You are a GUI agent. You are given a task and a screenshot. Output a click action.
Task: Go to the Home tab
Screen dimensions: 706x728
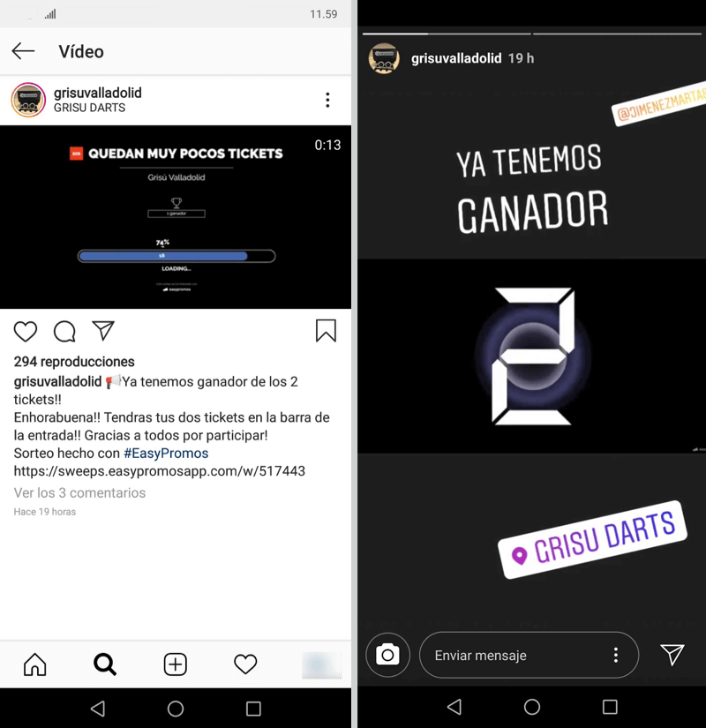35,664
